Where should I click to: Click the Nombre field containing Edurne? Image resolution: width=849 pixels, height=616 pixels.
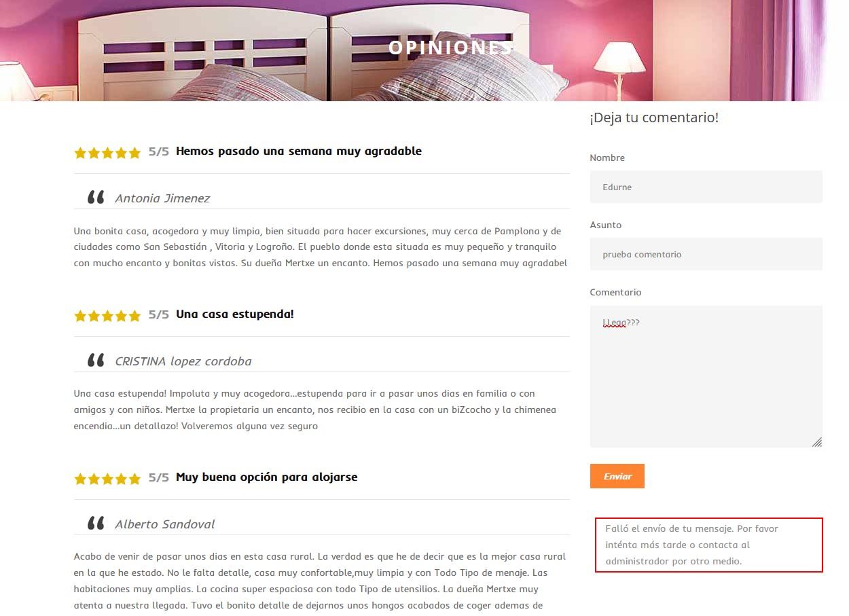coord(706,187)
